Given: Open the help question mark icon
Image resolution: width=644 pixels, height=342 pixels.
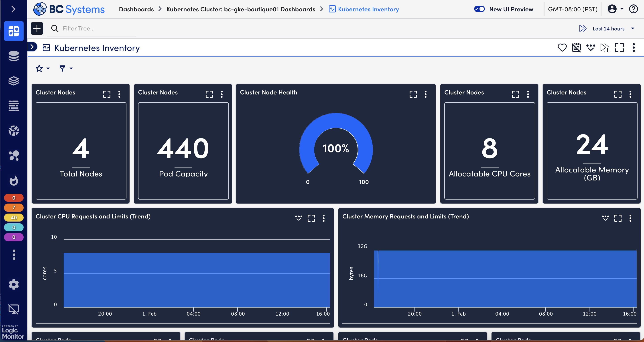Looking at the screenshot, I should (634, 9).
